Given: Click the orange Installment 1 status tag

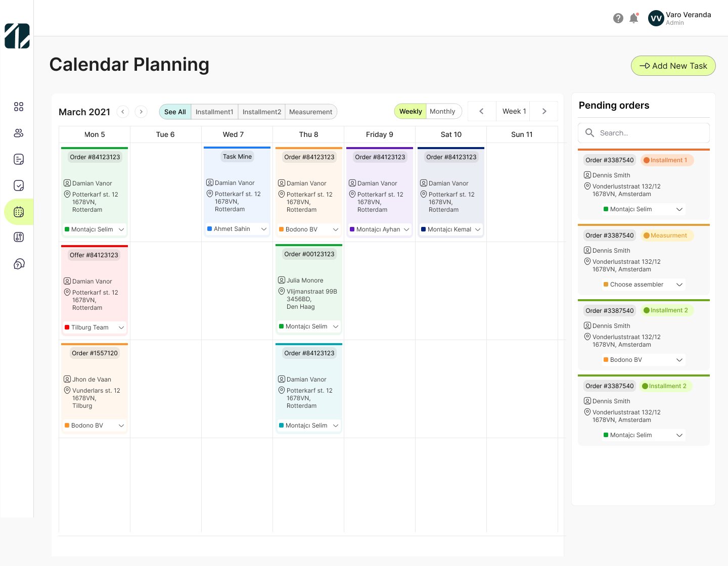Looking at the screenshot, I should pos(667,160).
